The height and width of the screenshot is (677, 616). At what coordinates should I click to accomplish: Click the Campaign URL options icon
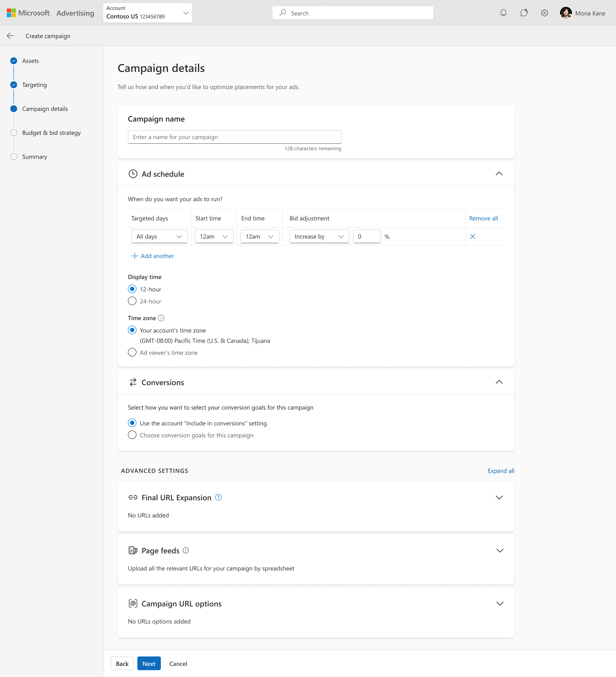(133, 603)
